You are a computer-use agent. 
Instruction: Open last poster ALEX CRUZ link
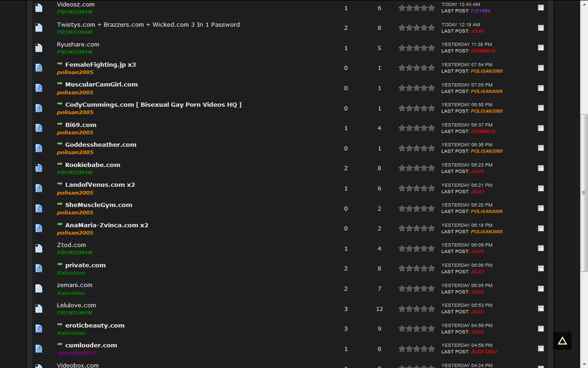[484, 351]
